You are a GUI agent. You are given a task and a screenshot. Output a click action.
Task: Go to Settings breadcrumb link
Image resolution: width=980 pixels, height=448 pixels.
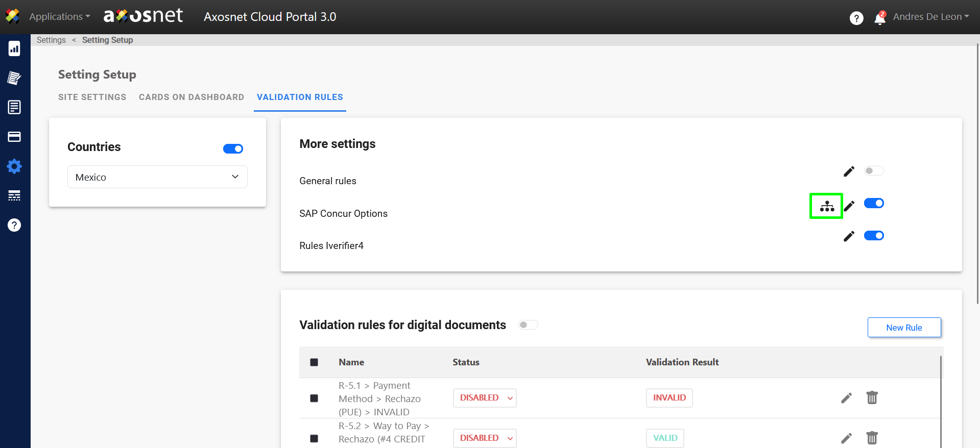(51, 40)
